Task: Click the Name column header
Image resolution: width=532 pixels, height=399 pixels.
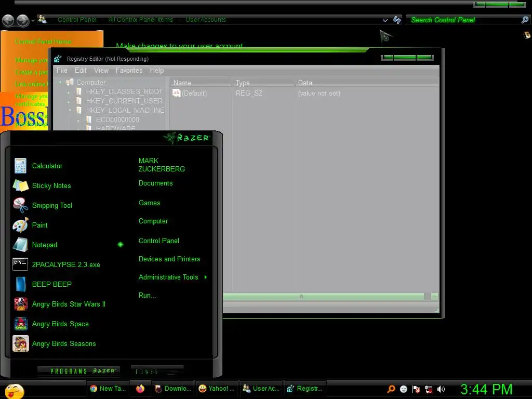Action: [x=200, y=83]
